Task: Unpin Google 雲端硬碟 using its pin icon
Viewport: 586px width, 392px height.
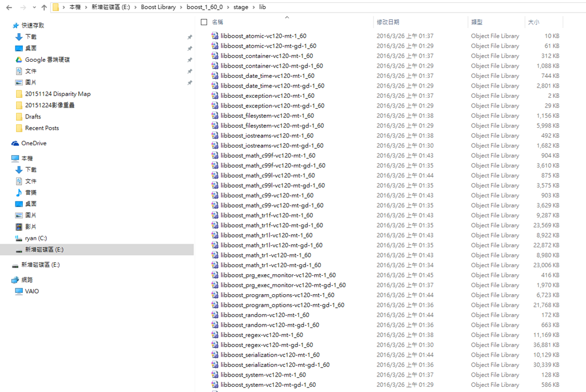Action: click(190, 60)
